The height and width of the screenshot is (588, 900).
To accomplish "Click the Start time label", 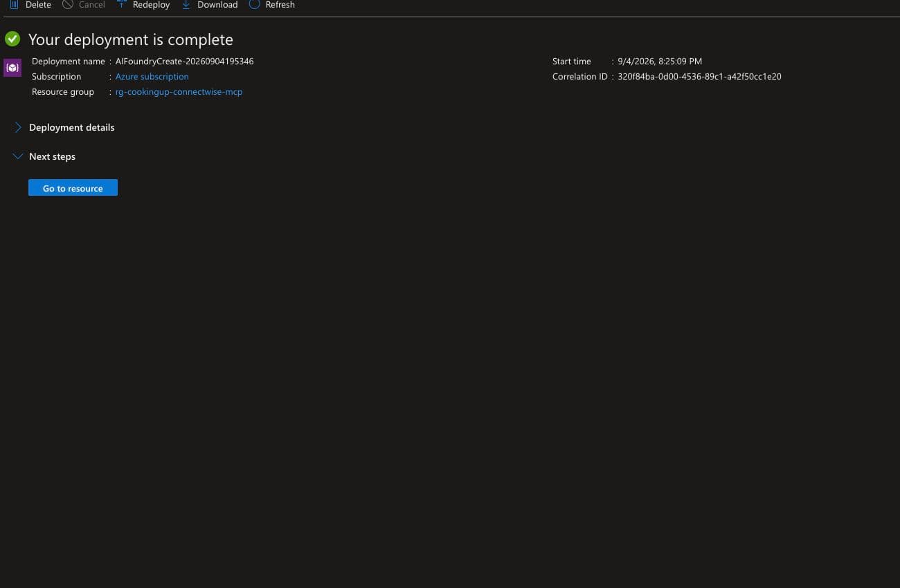I will [x=572, y=62].
